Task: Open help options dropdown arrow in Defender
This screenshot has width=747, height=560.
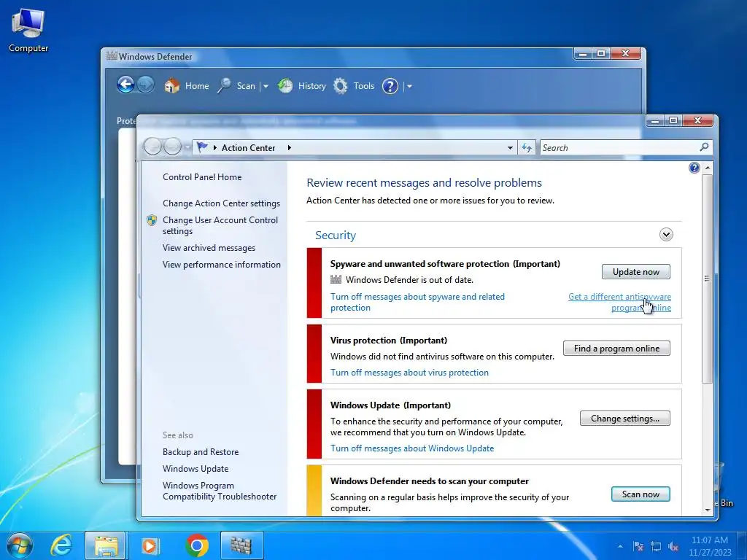Action: [x=409, y=87]
